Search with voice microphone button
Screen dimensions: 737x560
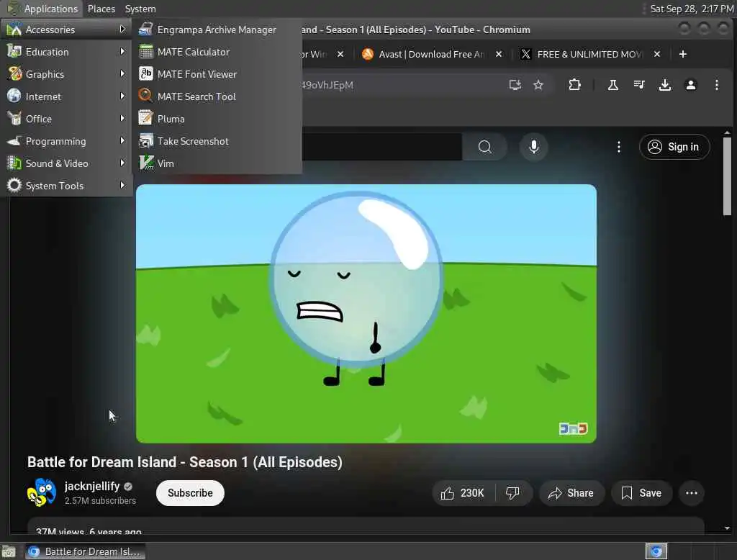pos(533,147)
